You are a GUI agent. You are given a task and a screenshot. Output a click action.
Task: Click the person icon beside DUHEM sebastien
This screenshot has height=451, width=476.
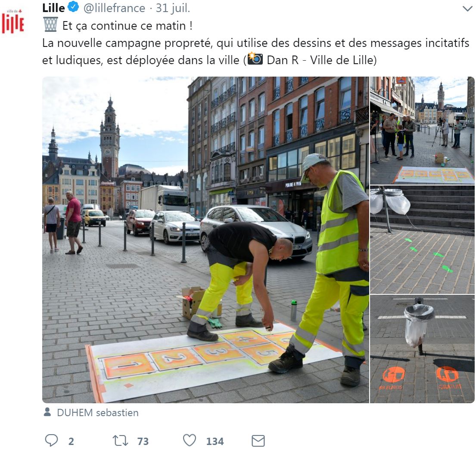(47, 412)
